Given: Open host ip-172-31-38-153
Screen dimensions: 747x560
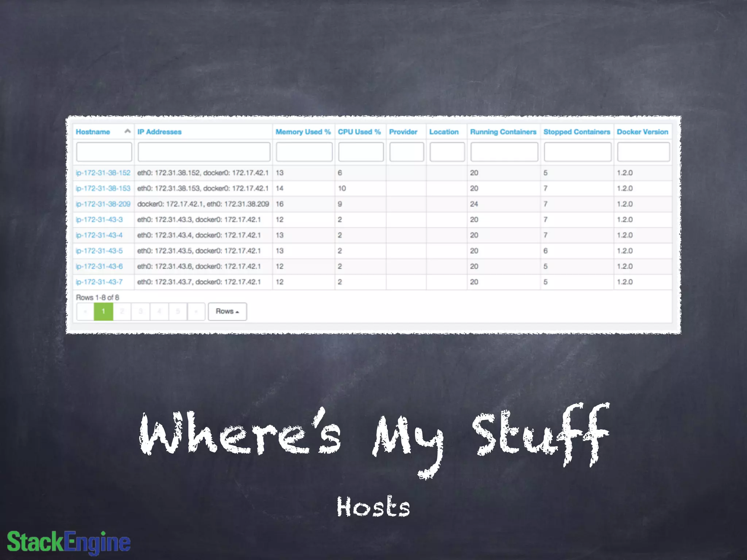Looking at the screenshot, I should click(x=103, y=188).
